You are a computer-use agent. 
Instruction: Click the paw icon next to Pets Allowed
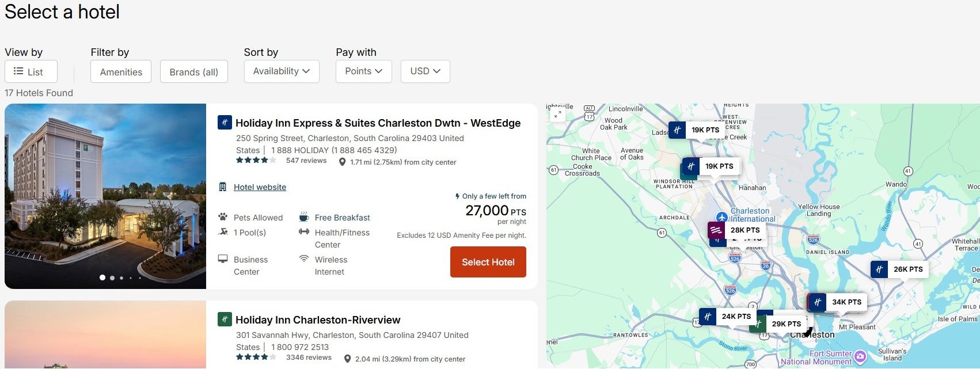point(223,217)
